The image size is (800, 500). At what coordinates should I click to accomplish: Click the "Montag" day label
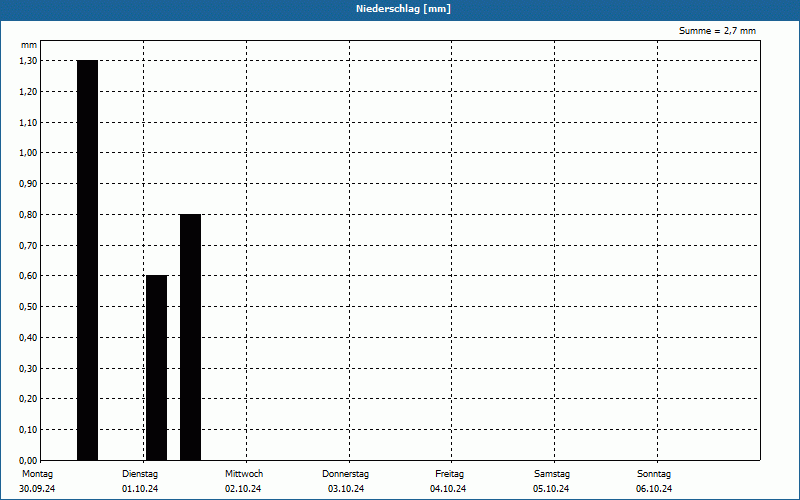(x=37, y=474)
